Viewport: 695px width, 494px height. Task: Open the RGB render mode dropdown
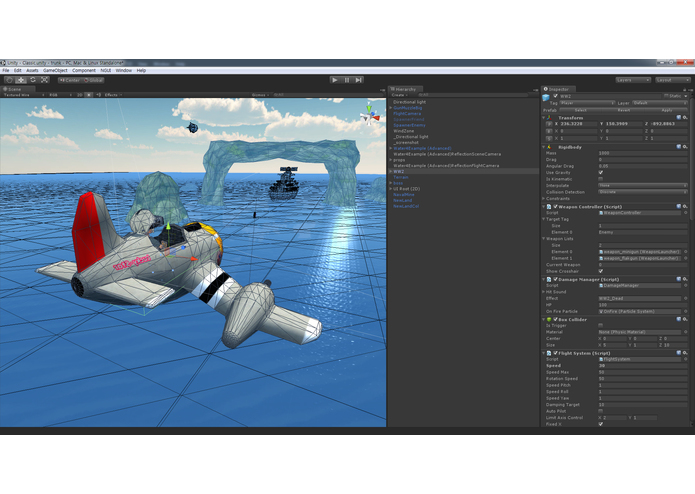pos(60,95)
